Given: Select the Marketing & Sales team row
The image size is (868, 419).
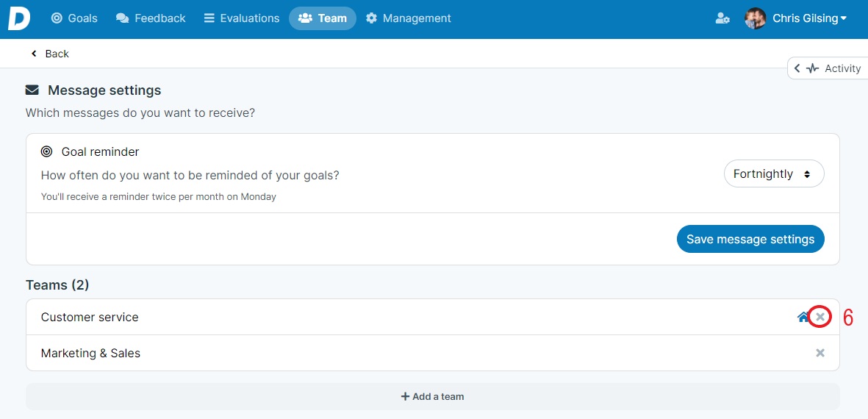Looking at the screenshot, I should click(x=432, y=353).
